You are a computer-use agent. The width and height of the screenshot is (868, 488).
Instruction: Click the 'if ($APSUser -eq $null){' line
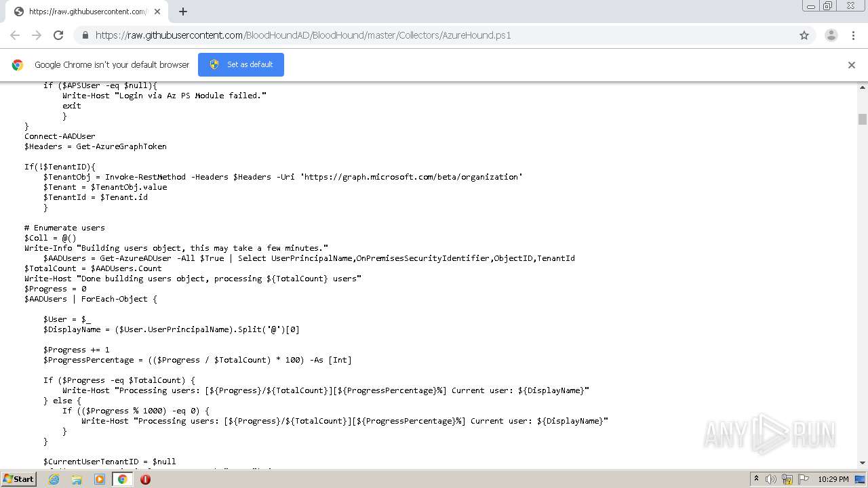click(x=100, y=85)
